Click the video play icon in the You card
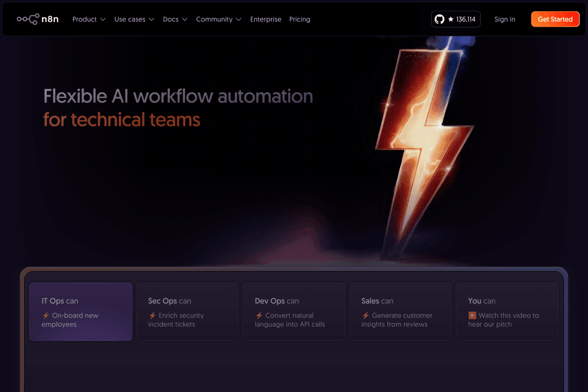This screenshot has width=588, height=392. click(472, 315)
